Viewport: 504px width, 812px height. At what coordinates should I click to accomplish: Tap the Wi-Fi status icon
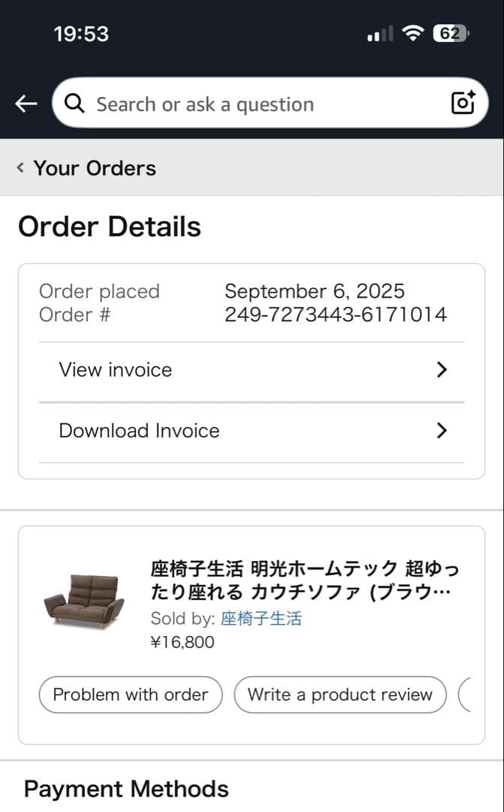pyautogui.click(x=412, y=33)
